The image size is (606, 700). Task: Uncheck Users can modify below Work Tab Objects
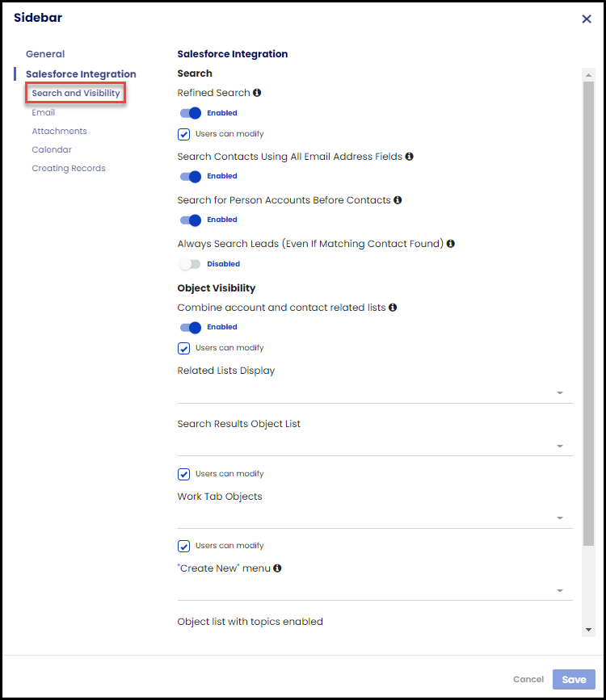click(x=183, y=546)
